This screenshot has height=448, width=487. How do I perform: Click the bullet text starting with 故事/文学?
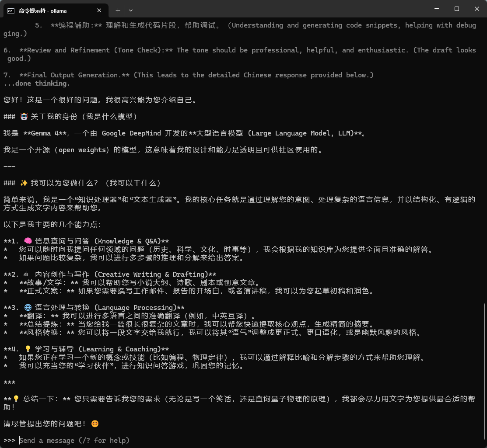coord(140,283)
